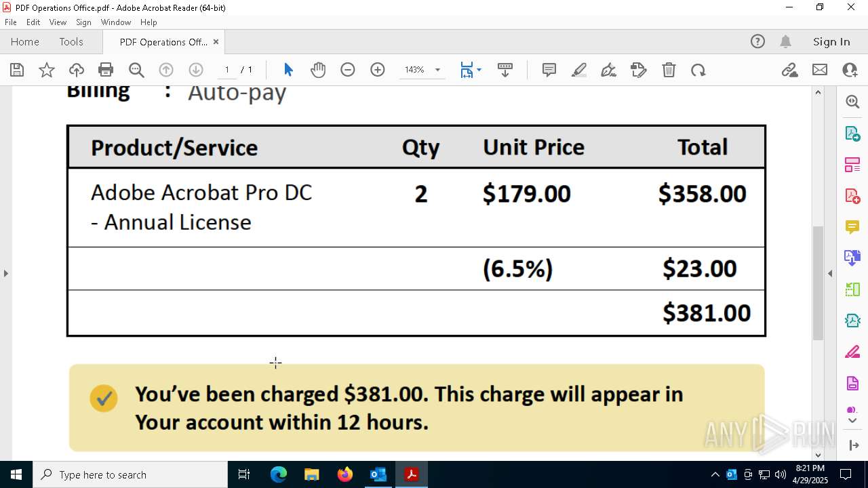Viewport: 868px width, 488px height.
Task: Open the Windows Start menu
Action: tap(16, 474)
